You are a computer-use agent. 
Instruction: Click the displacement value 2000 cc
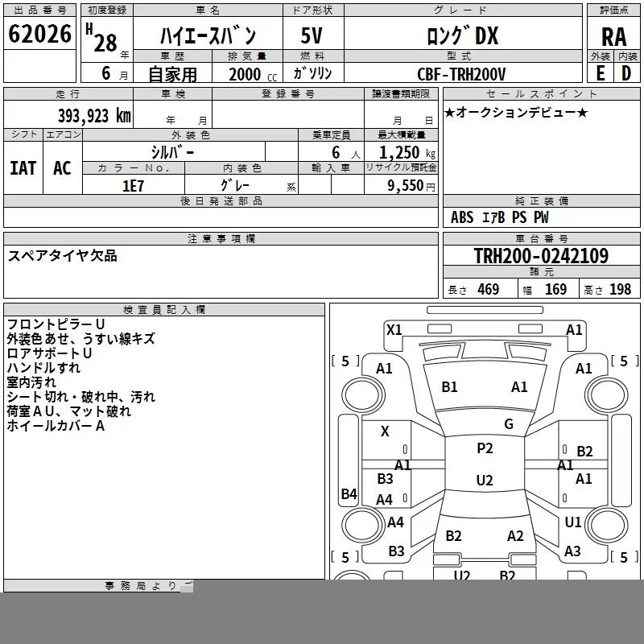point(253,74)
